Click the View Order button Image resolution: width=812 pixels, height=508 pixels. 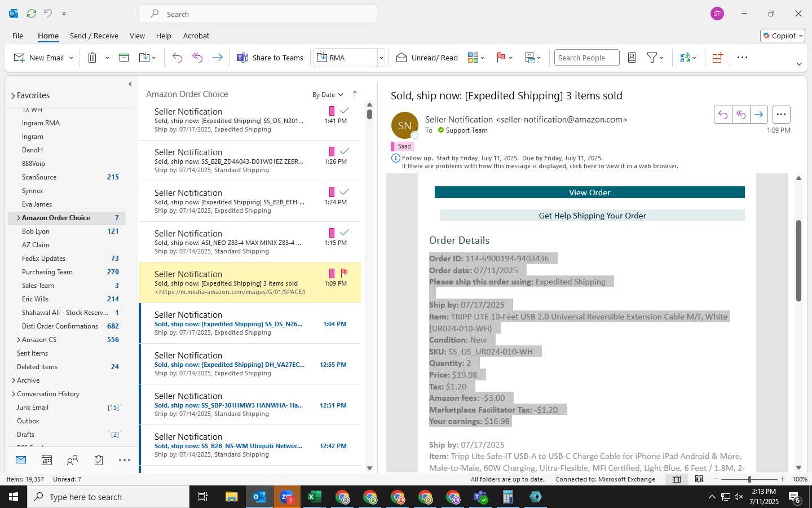click(x=589, y=192)
